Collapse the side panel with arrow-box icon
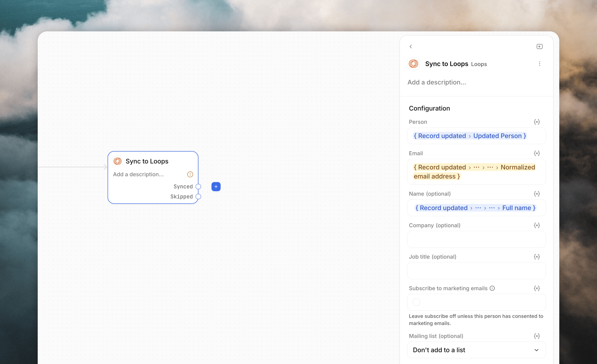The image size is (597, 364). point(539,47)
